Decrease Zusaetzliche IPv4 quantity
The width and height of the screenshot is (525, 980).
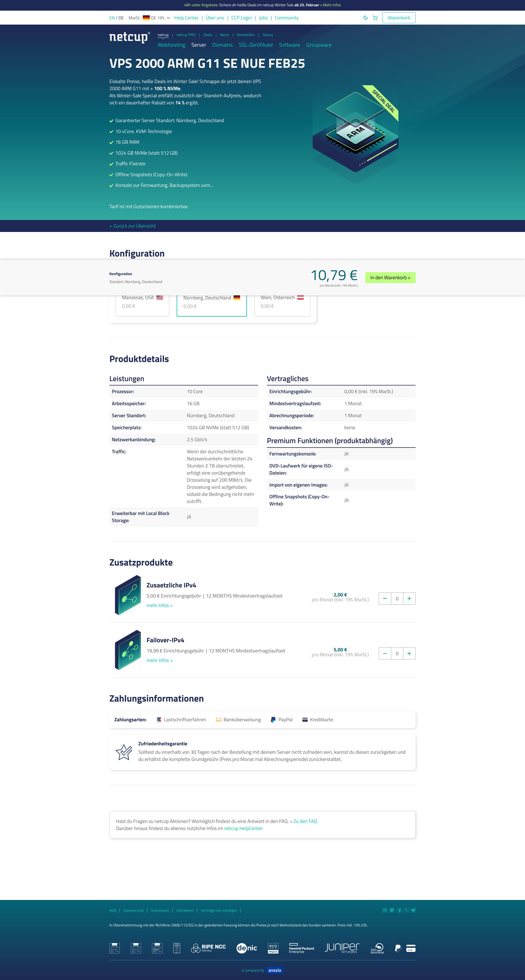coord(385,598)
